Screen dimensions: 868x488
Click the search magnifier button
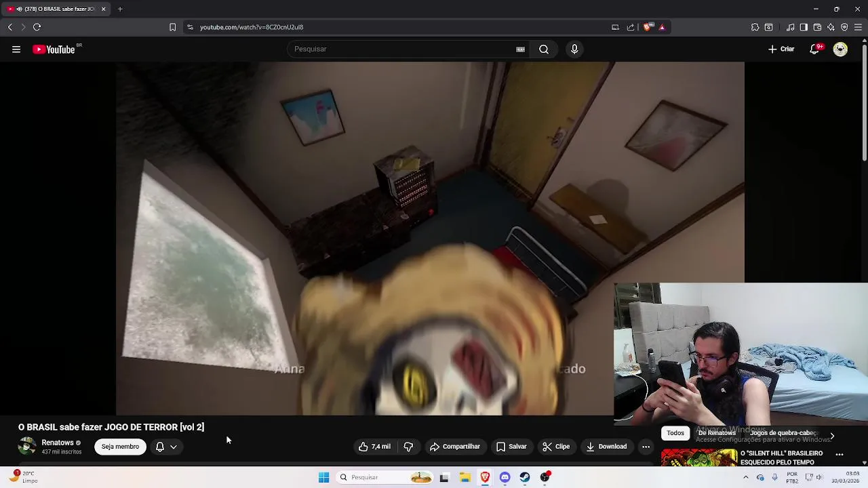(x=544, y=49)
